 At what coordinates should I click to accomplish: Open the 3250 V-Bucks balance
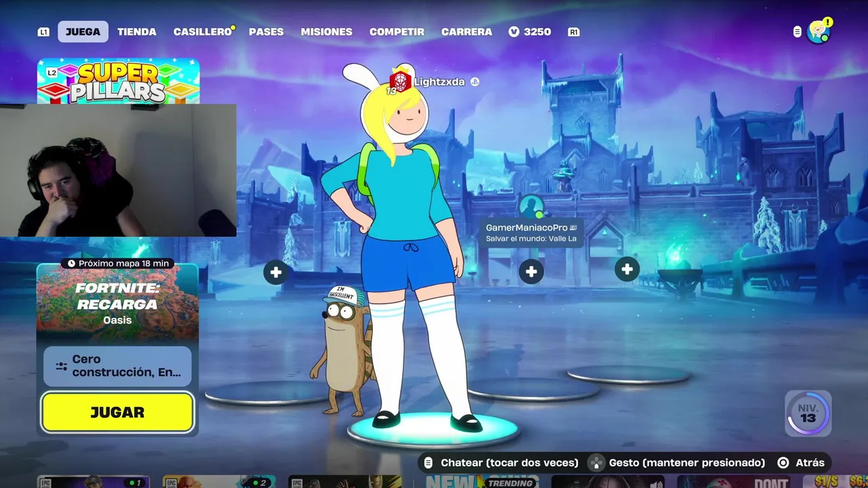coord(530,32)
